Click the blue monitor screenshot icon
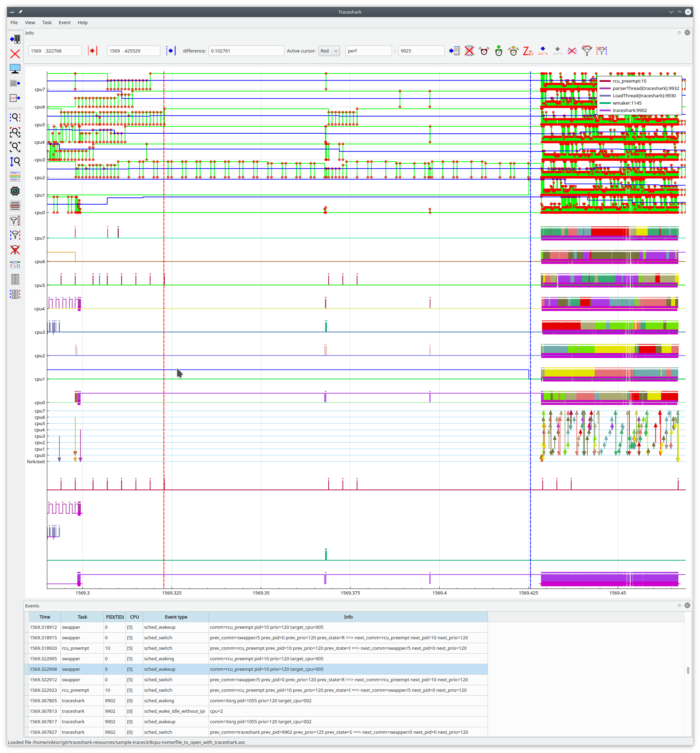This screenshot has height=753, width=700. [15, 69]
